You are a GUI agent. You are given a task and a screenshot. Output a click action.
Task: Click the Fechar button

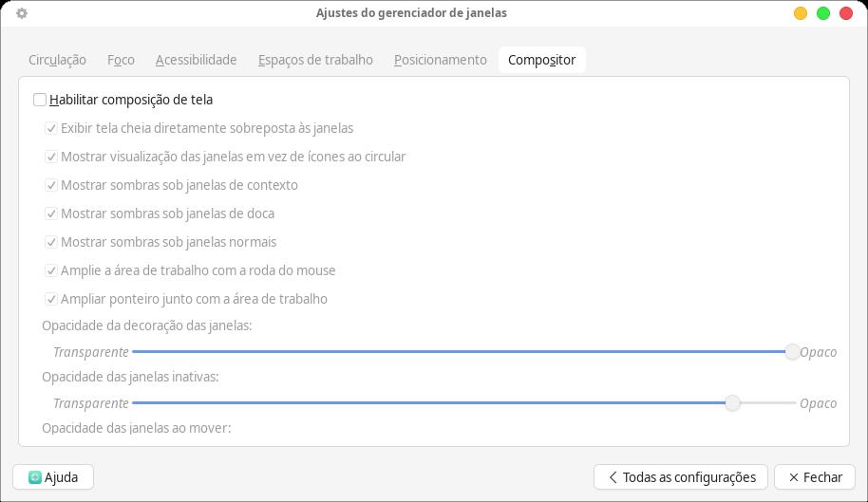coord(814,477)
